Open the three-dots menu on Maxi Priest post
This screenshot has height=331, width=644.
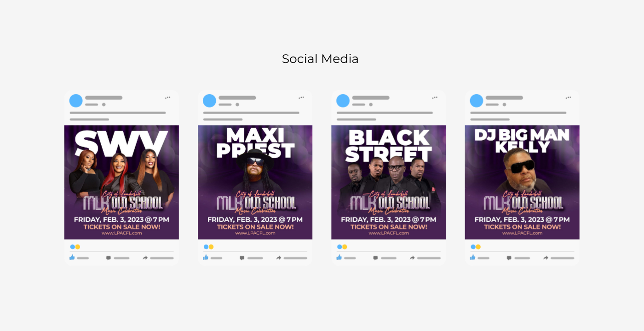pos(301,97)
